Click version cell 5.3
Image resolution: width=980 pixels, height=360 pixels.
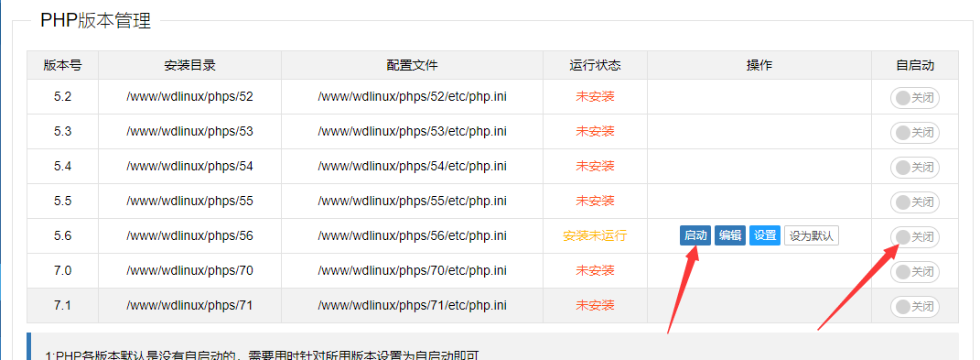tap(62, 132)
